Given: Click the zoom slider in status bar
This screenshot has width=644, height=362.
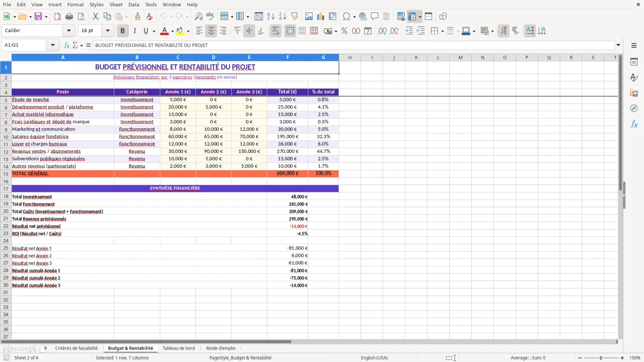Looking at the screenshot, I should click(x=601, y=358).
